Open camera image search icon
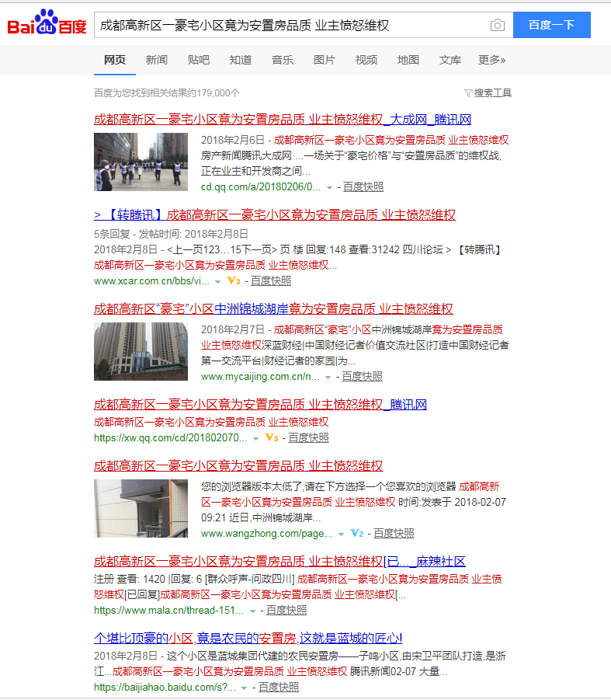This screenshot has width=611, height=700. pyautogui.click(x=498, y=25)
